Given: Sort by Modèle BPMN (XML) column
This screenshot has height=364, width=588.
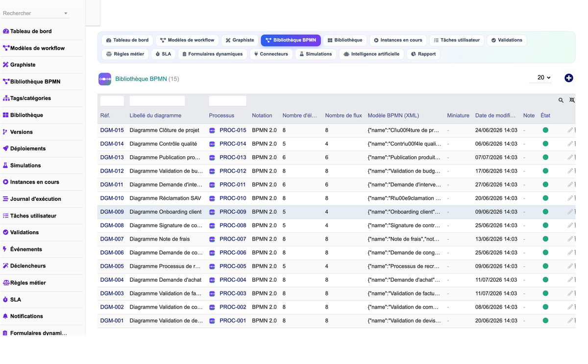Looking at the screenshot, I should (x=393, y=116).
